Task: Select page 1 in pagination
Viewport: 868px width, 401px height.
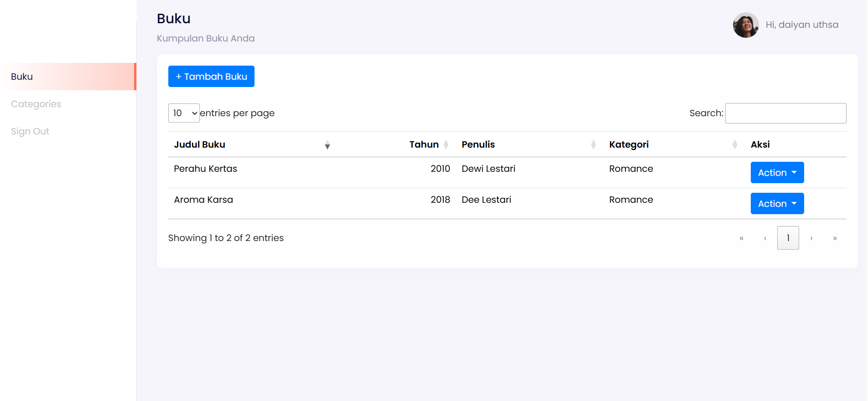Action: [788, 238]
